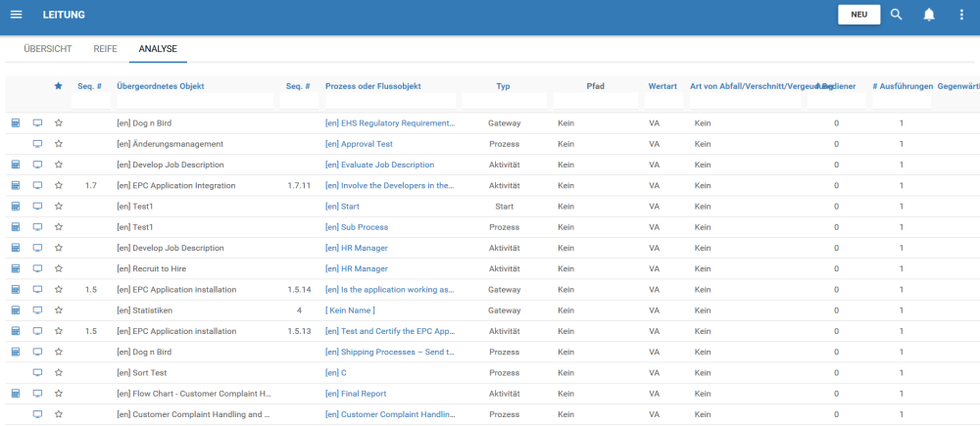
Task: Click calculator icon in EPC Application Integration row
Action: coord(16,185)
